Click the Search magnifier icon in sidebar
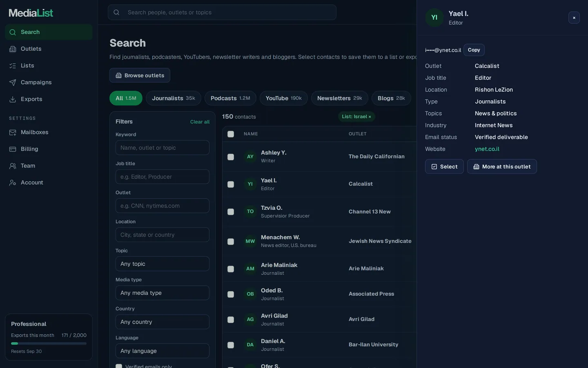Screen dimensions: 588x368 (13, 32)
